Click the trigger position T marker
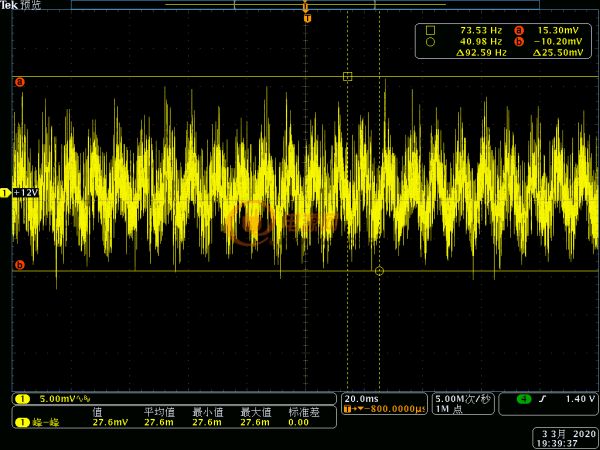This screenshot has width=600, height=450. click(307, 18)
